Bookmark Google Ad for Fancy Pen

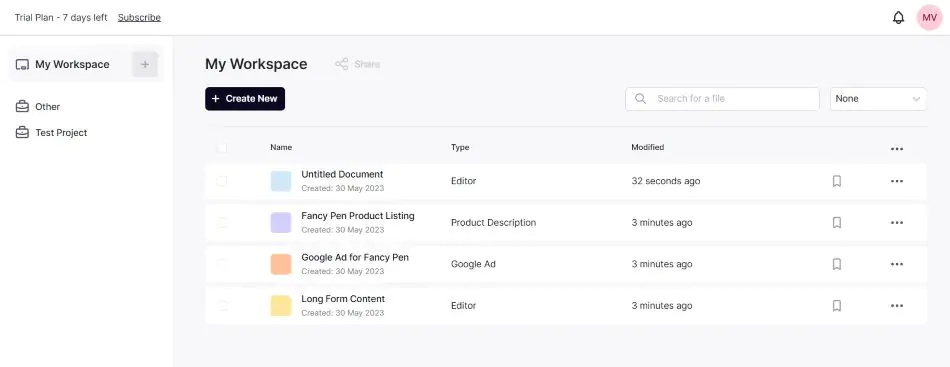837,264
